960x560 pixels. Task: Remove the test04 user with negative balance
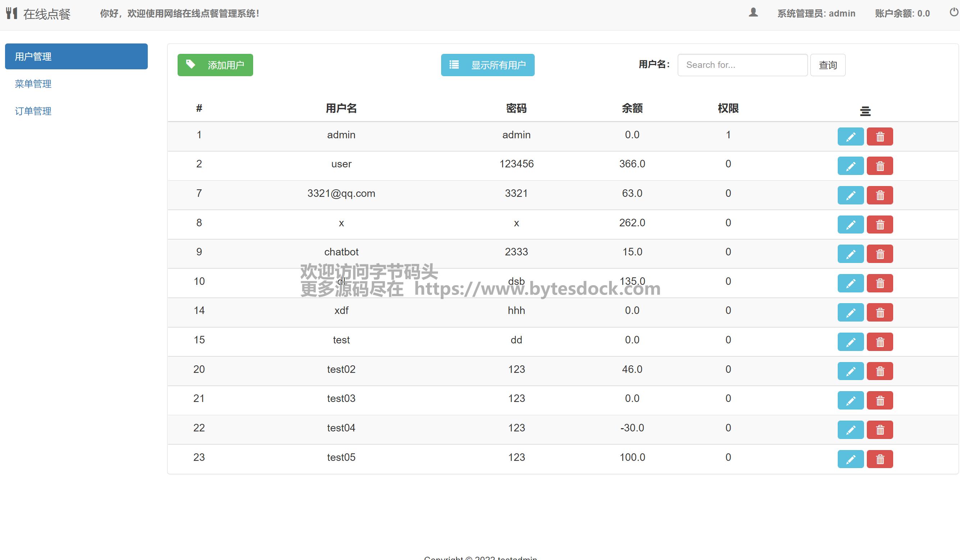click(x=879, y=430)
